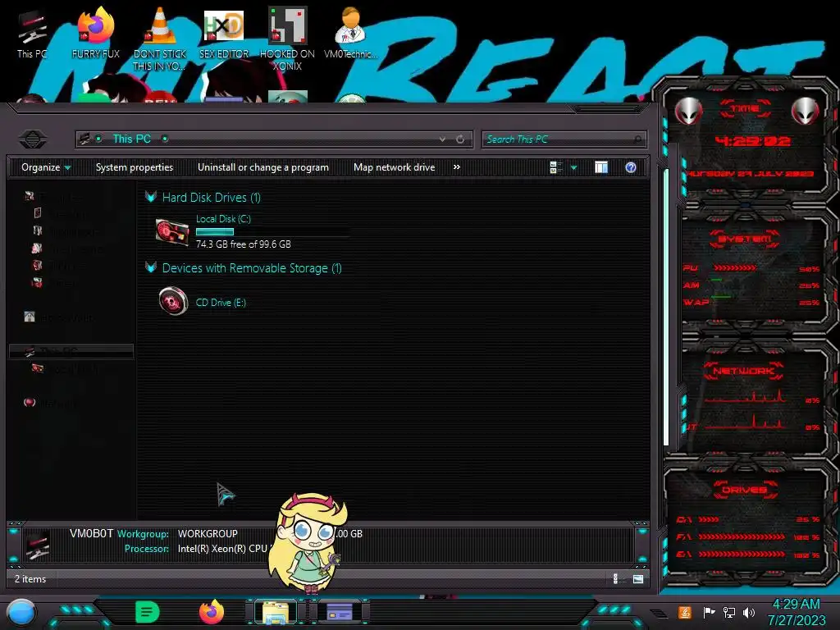
Task: Click the left alien head widget icon
Action: (x=689, y=111)
